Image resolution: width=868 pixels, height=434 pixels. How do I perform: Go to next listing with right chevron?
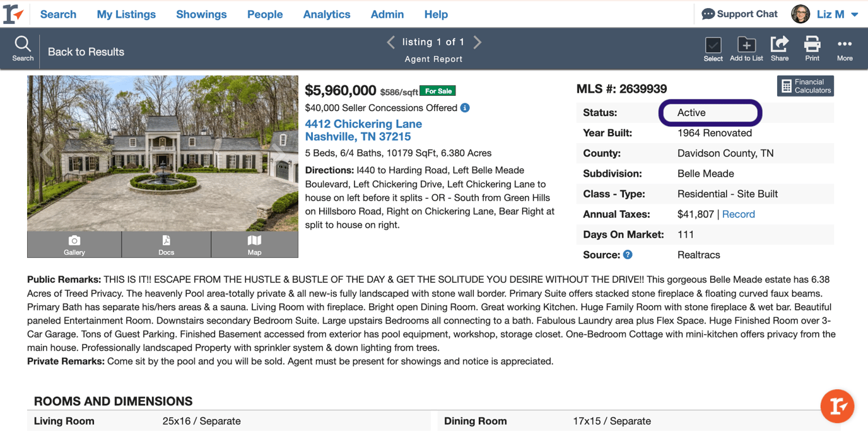[x=478, y=42]
